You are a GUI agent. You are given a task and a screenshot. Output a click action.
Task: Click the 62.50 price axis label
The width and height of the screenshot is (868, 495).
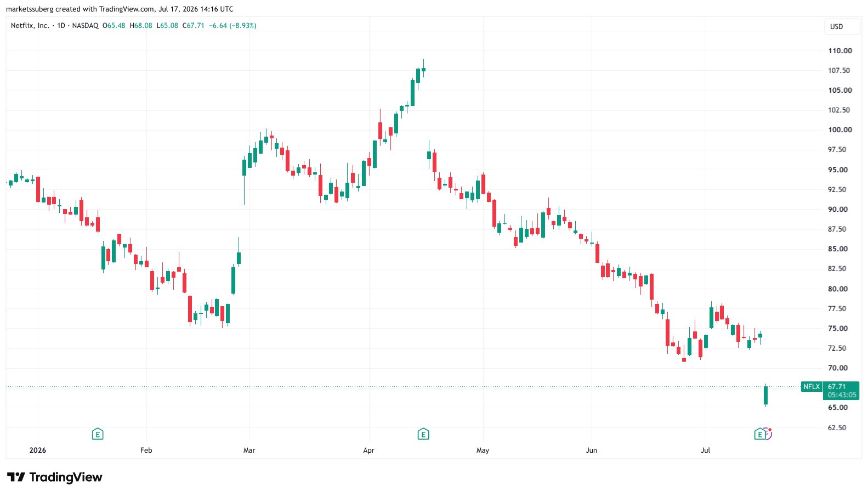coord(837,428)
